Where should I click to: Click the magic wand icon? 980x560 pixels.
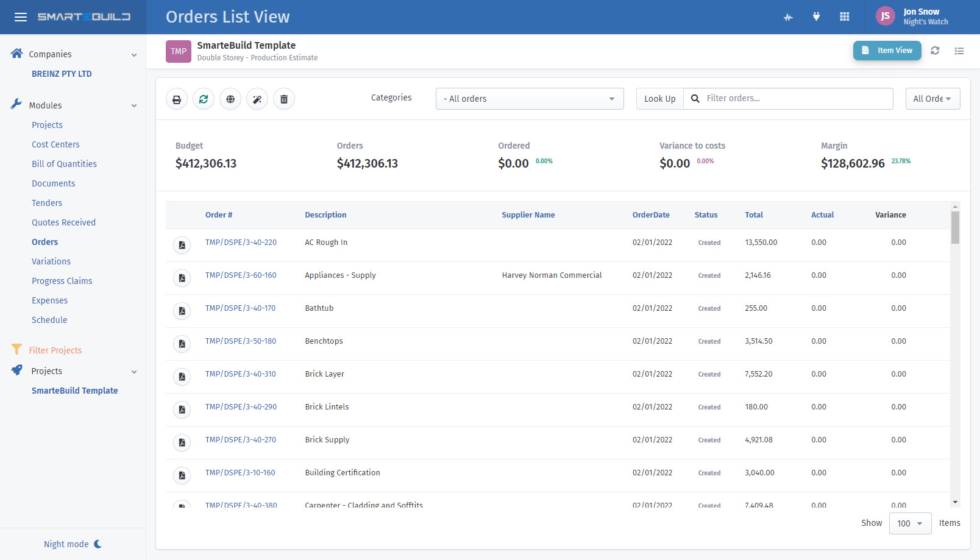[257, 99]
